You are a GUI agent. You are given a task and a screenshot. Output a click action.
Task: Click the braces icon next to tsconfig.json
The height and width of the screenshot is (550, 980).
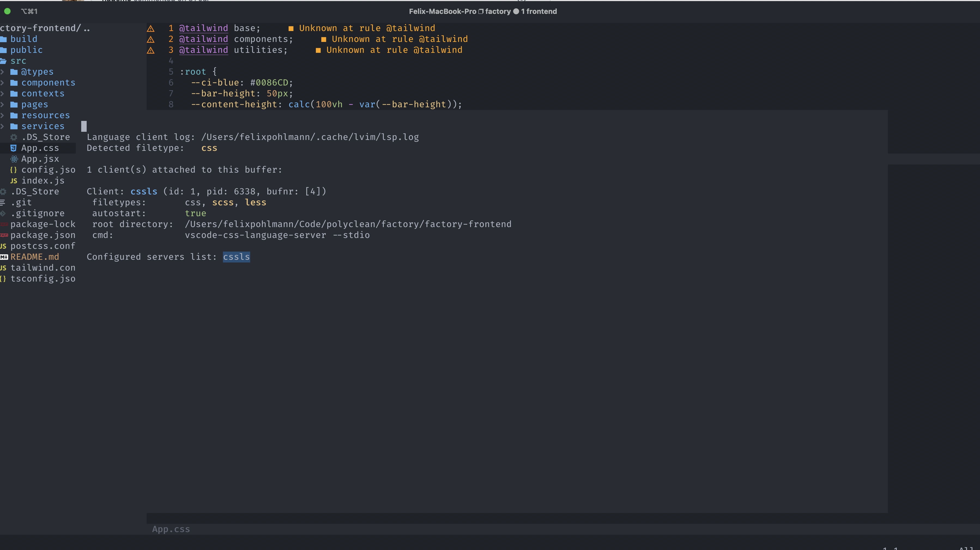(3, 279)
